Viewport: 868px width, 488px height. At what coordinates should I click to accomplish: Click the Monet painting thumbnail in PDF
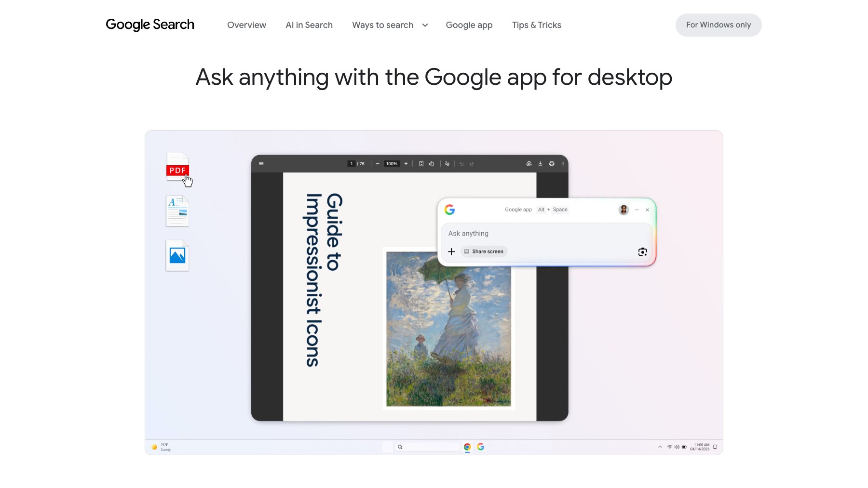tap(448, 329)
